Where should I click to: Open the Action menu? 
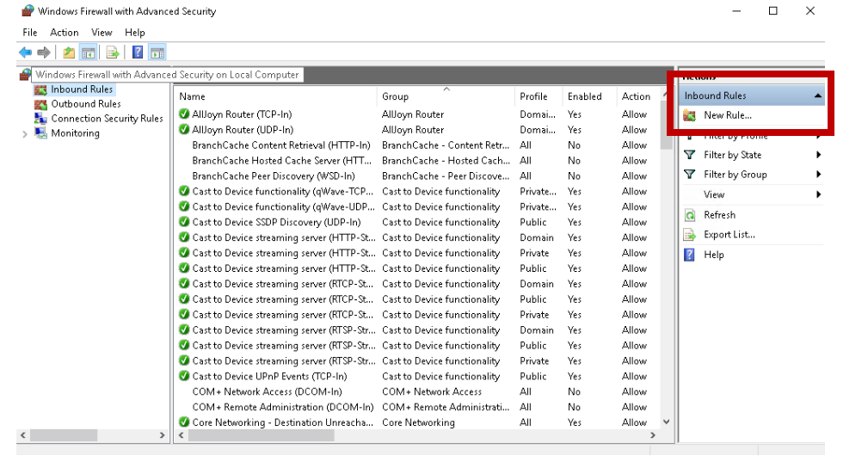pos(65,33)
